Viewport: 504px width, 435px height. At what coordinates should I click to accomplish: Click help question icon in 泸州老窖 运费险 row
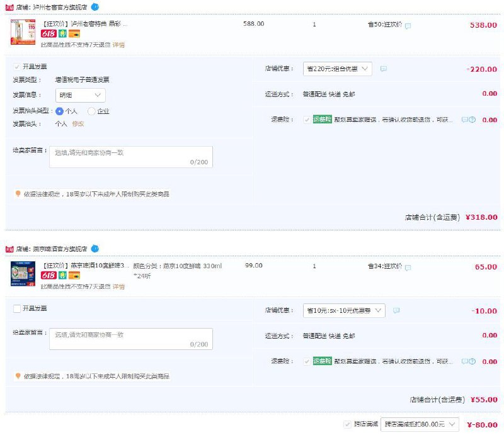(x=472, y=120)
